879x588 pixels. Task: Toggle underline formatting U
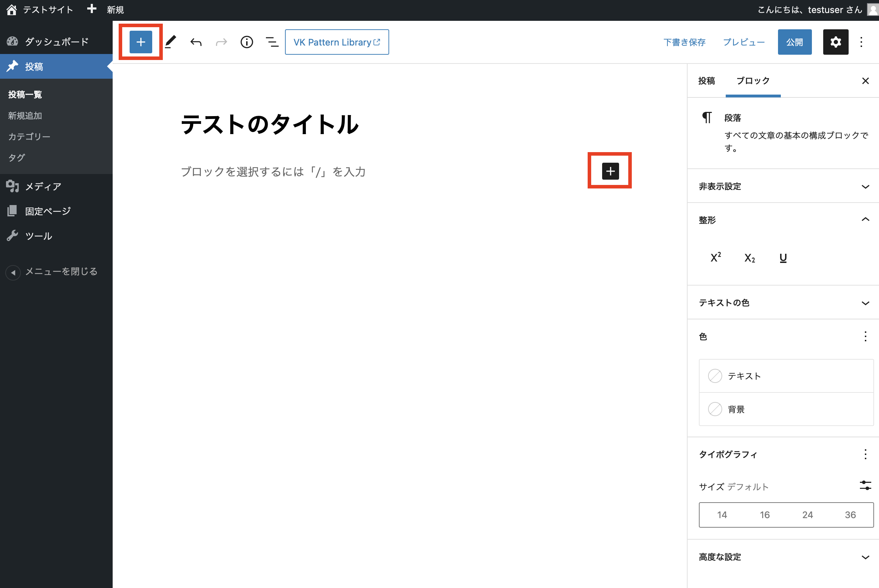coord(783,258)
